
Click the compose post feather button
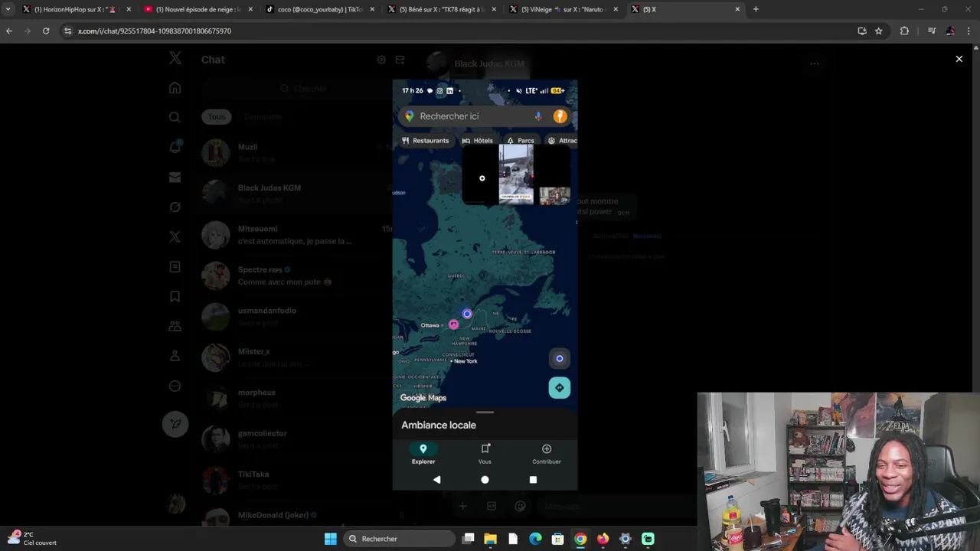[175, 424]
